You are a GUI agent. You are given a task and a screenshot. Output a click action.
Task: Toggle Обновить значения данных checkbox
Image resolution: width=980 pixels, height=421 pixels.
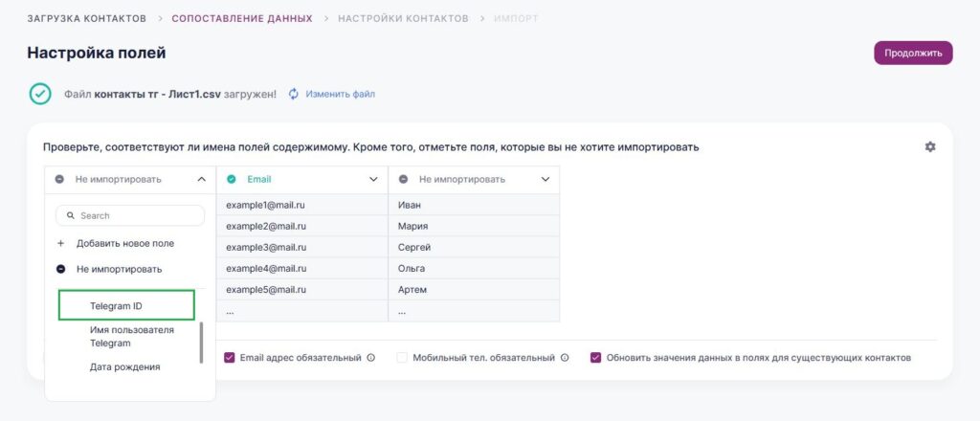595,358
